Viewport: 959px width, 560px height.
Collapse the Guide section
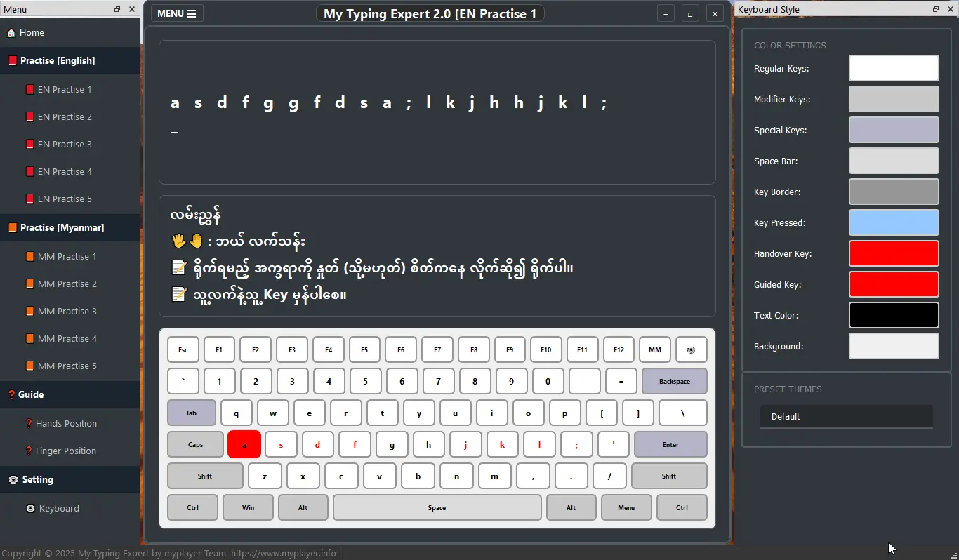pos(70,394)
